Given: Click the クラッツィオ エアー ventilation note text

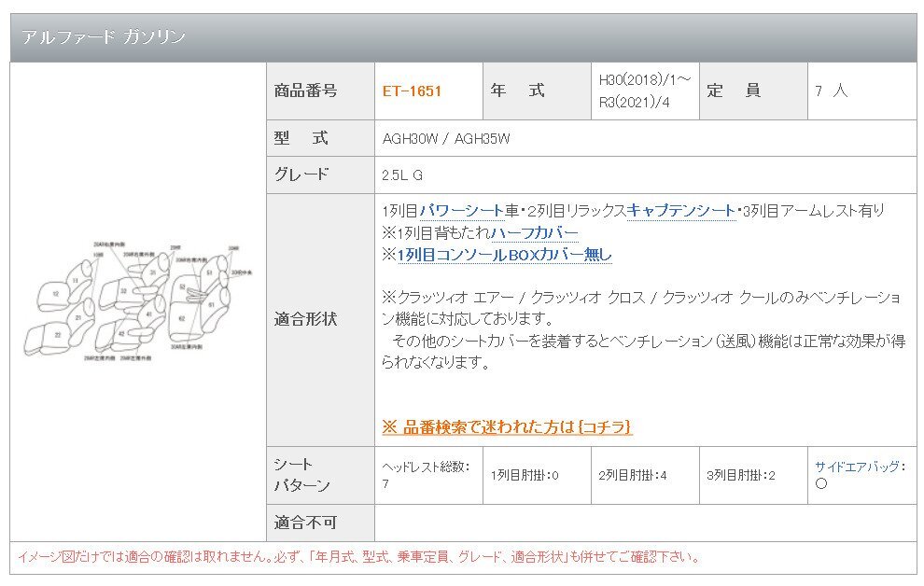Looking at the screenshot, I should point(641,308).
